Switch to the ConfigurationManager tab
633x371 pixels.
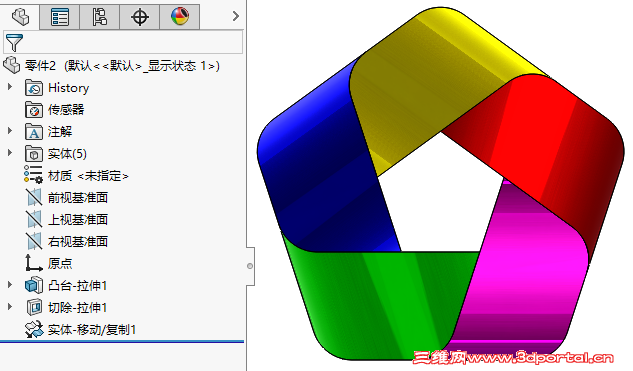click(99, 17)
